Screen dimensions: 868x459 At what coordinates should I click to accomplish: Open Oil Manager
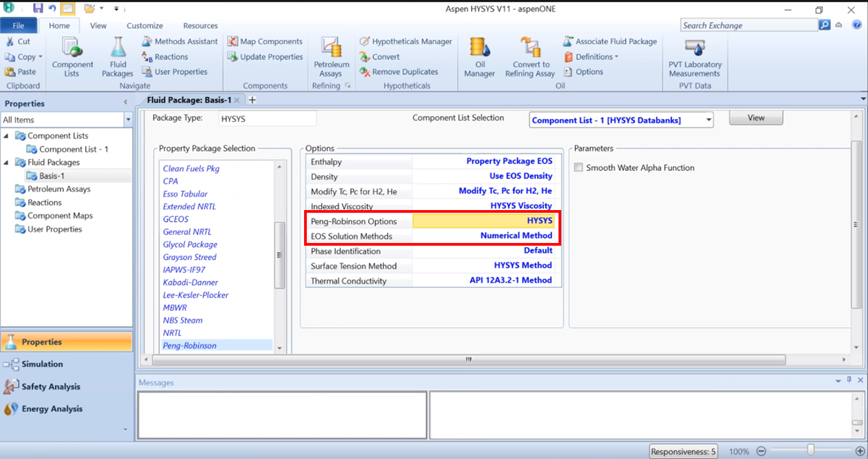pyautogui.click(x=480, y=57)
